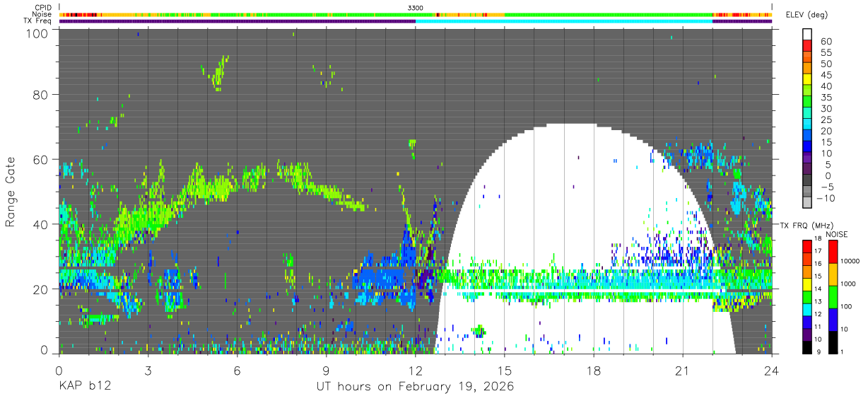Select the Range Gate axis label
This screenshot has width=868, height=401.
11,192
